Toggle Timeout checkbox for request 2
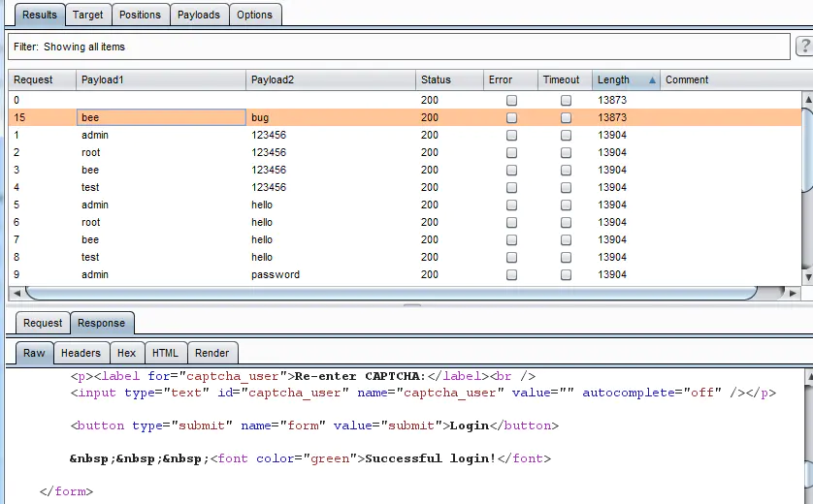Image resolution: width=813 pixels, height=504 pixels. point(567,153)
